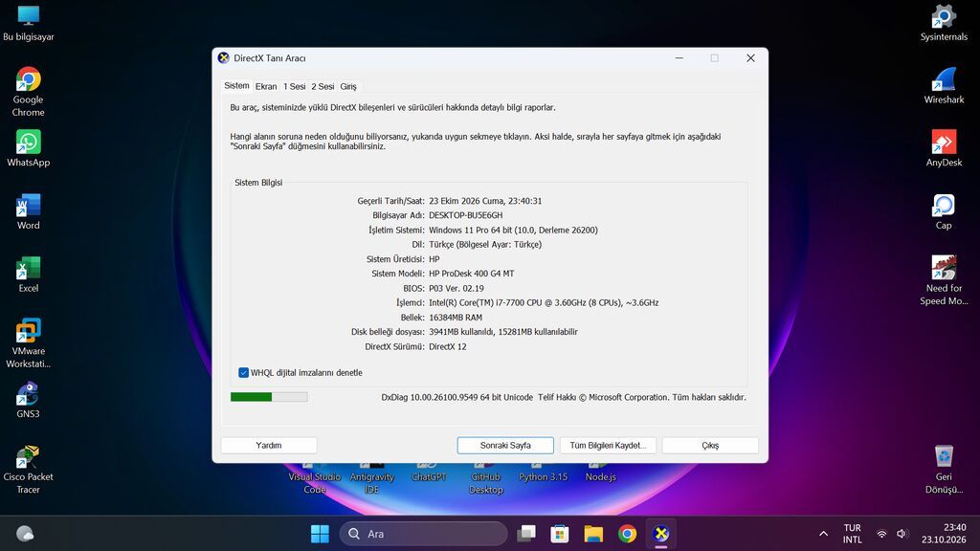Image resolution: width=980 pixels, height=551 pixels.
Task: Click the DirectX Tanı Aracı taskbar icon
Action: (660, 534)
